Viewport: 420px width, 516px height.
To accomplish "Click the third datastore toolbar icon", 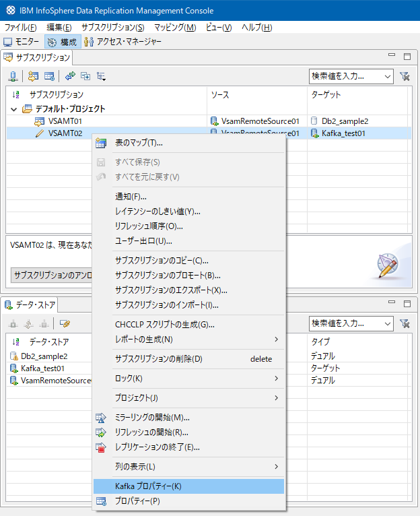I will click(44, 324).
